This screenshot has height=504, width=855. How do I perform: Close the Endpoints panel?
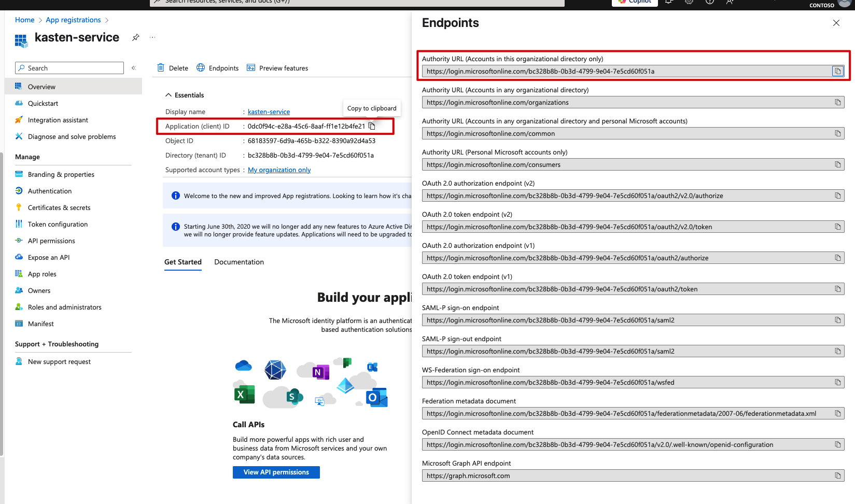coord(836,23)
